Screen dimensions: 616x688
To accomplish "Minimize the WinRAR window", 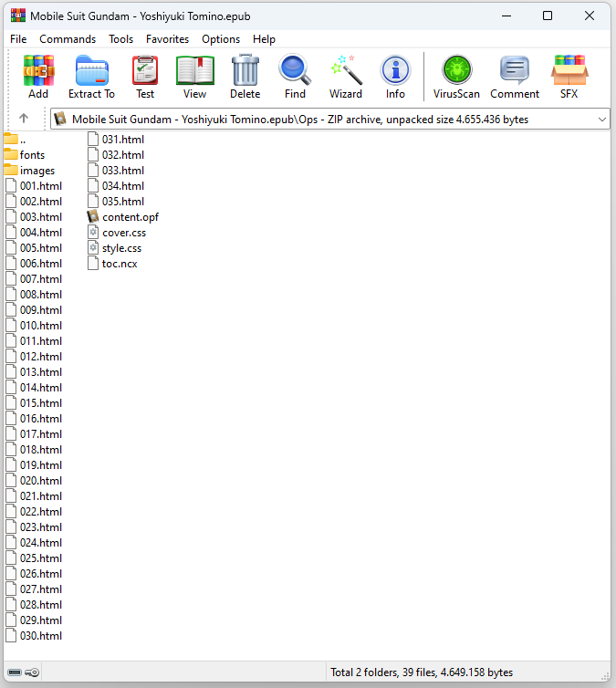I will [x=506, y=16].
